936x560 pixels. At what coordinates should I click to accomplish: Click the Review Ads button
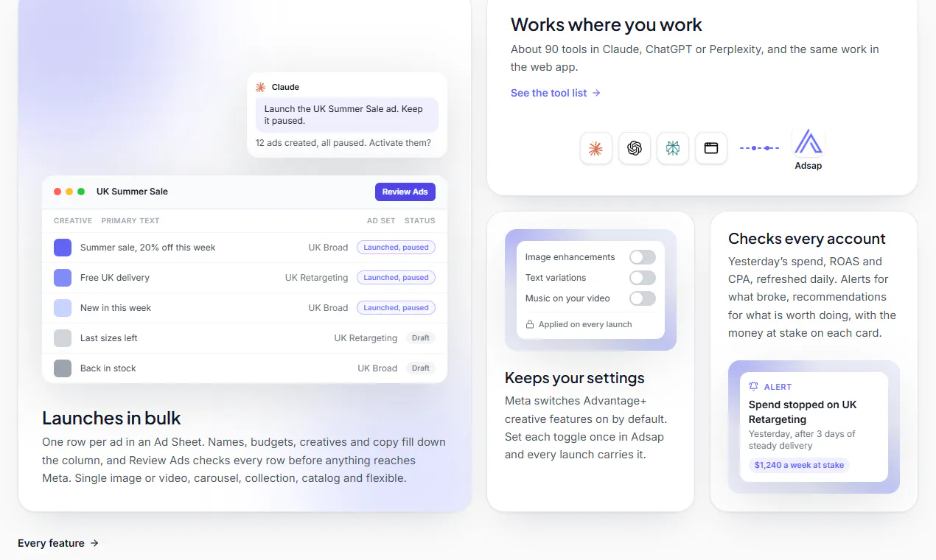pyautogui.click(x=405, y=192)
